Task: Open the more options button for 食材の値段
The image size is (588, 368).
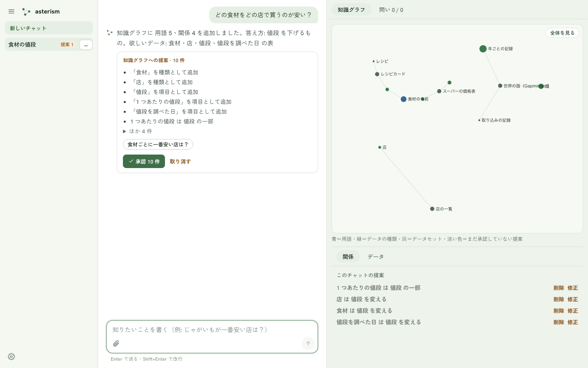Action: tap(86, 45)
